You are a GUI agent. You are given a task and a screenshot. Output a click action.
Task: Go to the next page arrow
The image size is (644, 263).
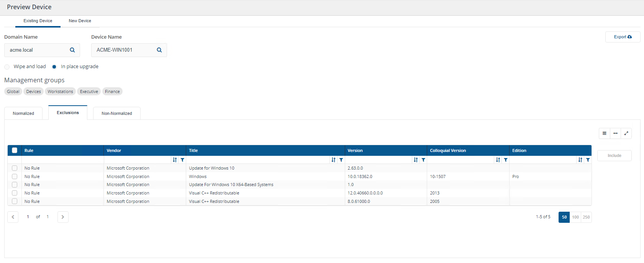tap(63, 217)
